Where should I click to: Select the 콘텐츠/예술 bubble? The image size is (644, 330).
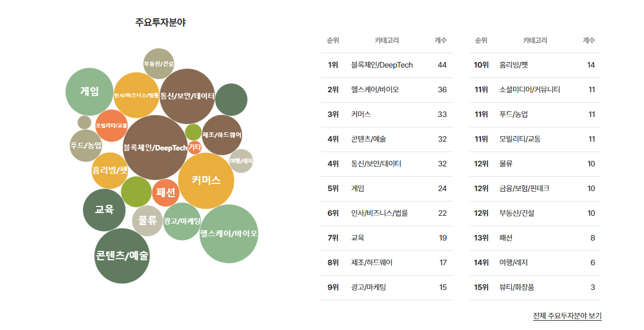(x=122, y=255)
